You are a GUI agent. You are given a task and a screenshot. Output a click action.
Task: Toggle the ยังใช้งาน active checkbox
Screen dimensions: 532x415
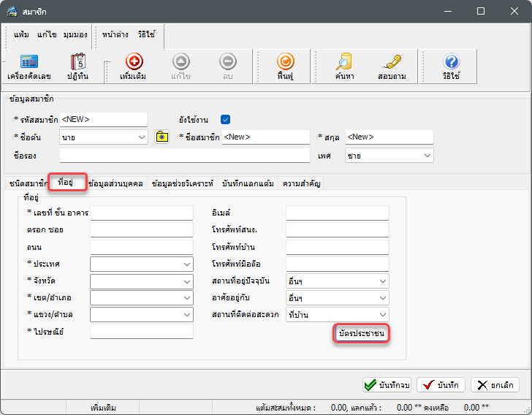coord(225,119)
